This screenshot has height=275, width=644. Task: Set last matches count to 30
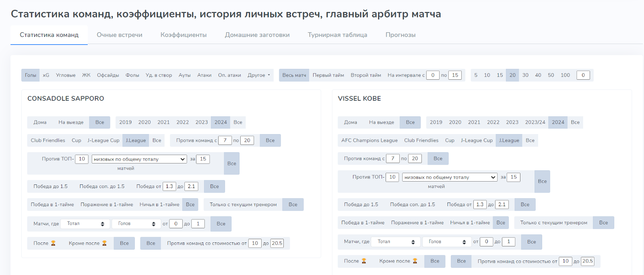tap(525, 75)
